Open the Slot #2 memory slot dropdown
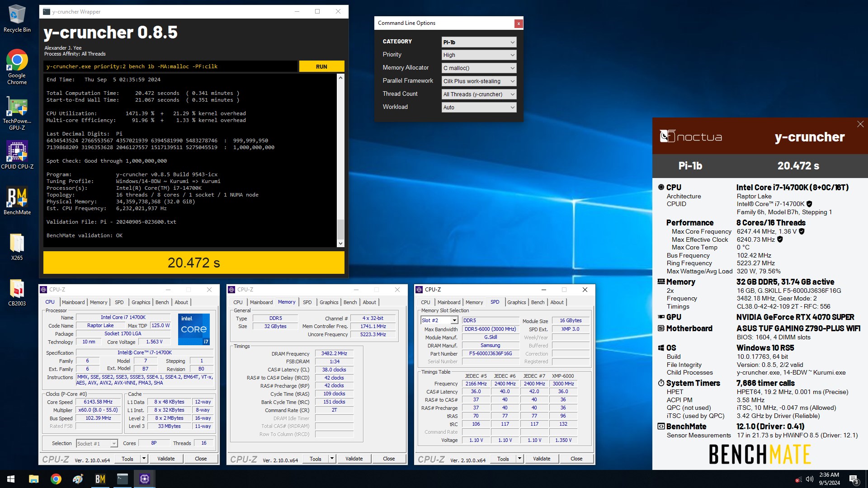The image size is (868, 488). [439, 320]
